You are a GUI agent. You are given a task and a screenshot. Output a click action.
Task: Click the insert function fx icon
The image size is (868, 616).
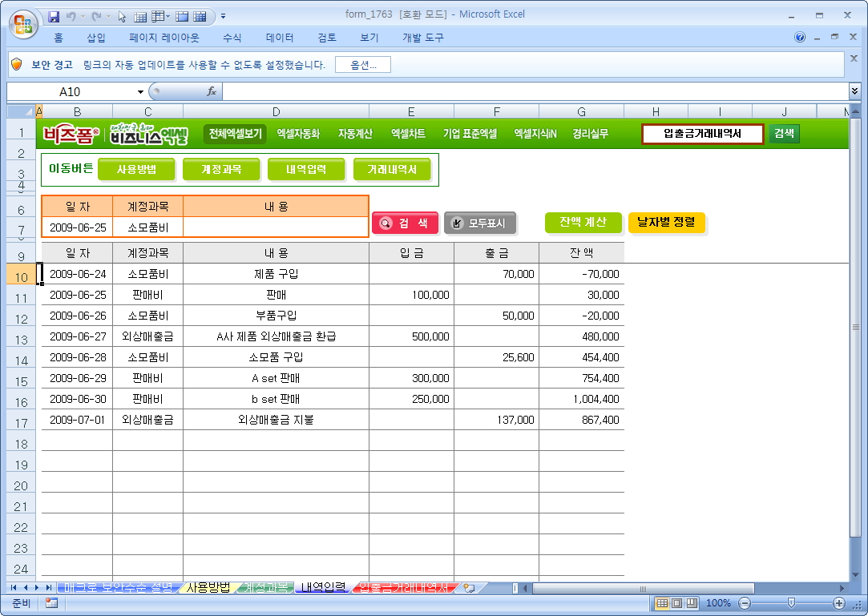click(x=212, y=91)
